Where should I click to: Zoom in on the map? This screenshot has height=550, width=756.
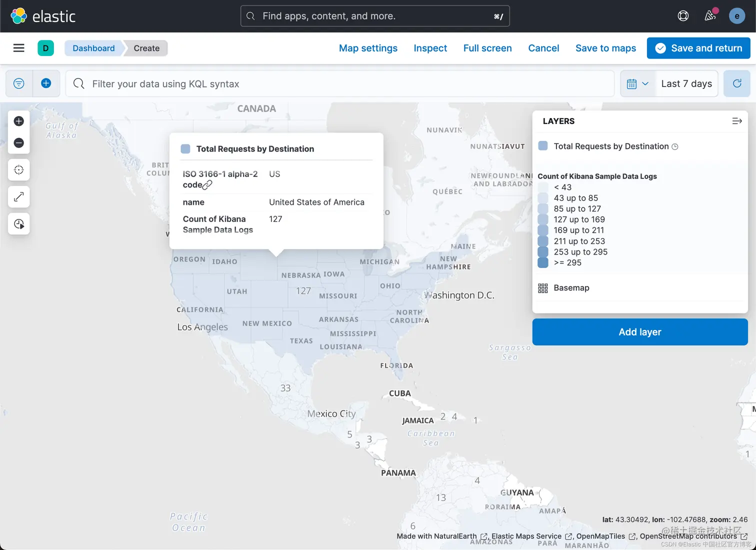(19, 121)
